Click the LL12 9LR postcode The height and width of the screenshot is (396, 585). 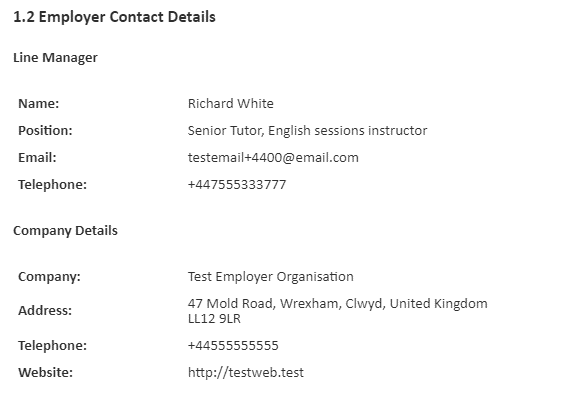214,319
